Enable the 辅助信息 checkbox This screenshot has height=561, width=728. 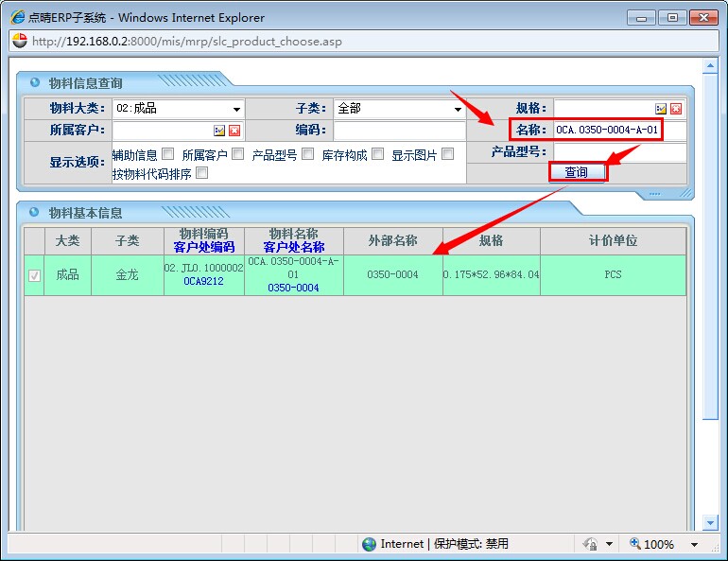167,154
